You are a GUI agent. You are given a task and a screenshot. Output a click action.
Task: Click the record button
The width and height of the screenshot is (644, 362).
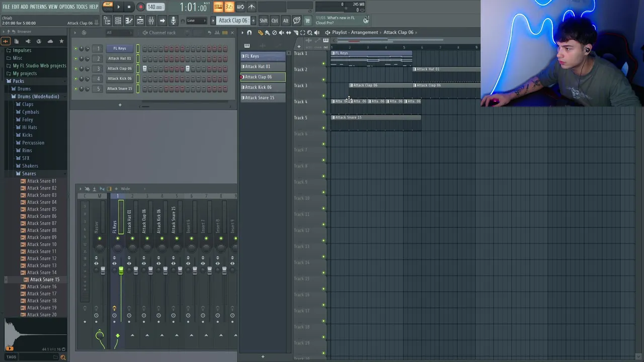(140, 7)
